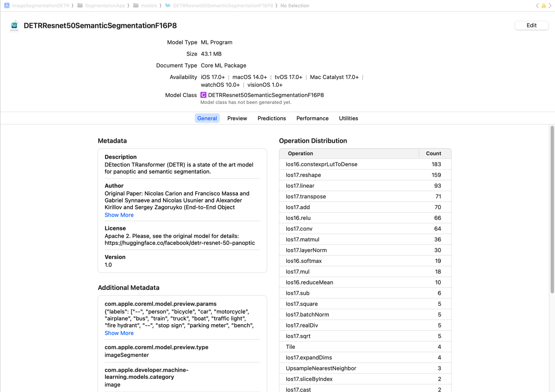This screenshot has width=555, height=392.
Task: Click the models folder icon in breadcrumb
Action: 135,5
